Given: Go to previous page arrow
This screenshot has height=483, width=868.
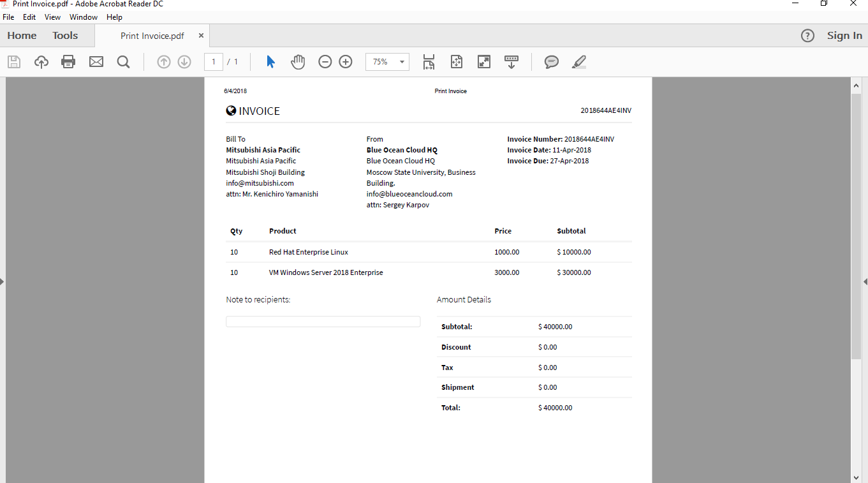Looking at the screenshot, I should pyautogui.click(x=164, y=62).
